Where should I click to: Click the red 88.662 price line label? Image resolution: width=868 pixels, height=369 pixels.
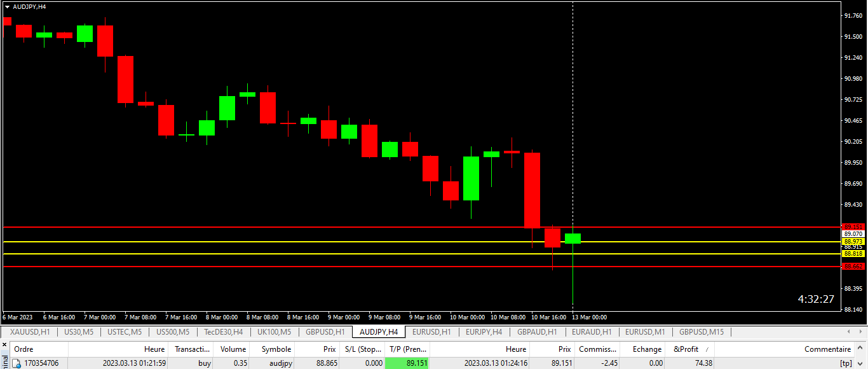click(853, 267)
